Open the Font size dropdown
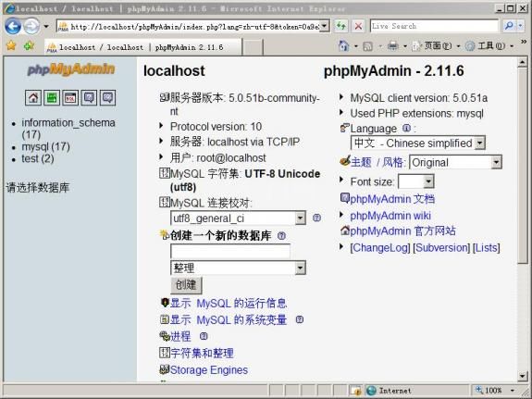Image resolution: width=532 pixels, height=399 pixels. point(428,181)
